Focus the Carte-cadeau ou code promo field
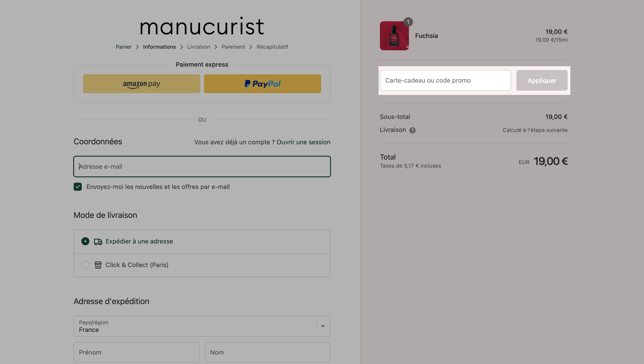 click(445, 81)
